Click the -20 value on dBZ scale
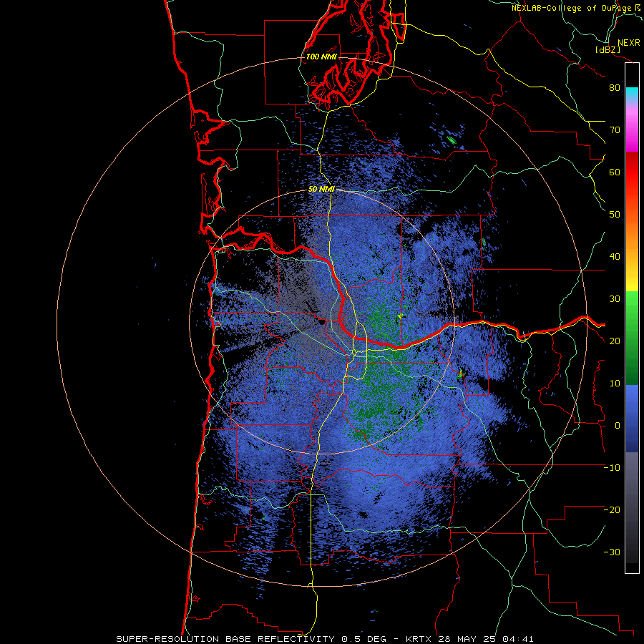This screenshot has width=644, height=644. [612, 510]
